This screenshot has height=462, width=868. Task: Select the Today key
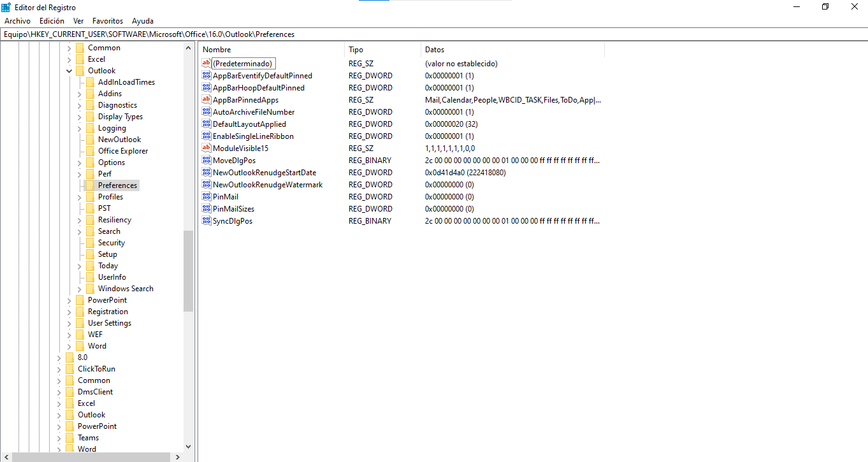[x=108, y=266]
